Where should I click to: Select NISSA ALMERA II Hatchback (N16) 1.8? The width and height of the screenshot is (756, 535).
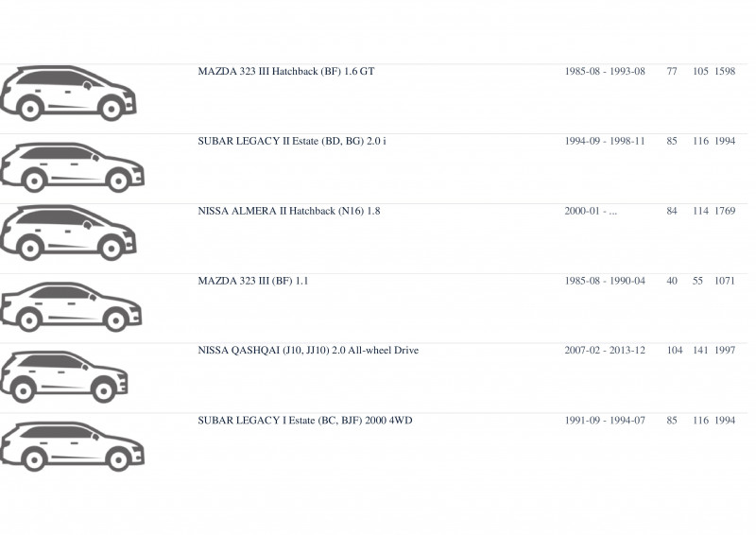point(289,211)
